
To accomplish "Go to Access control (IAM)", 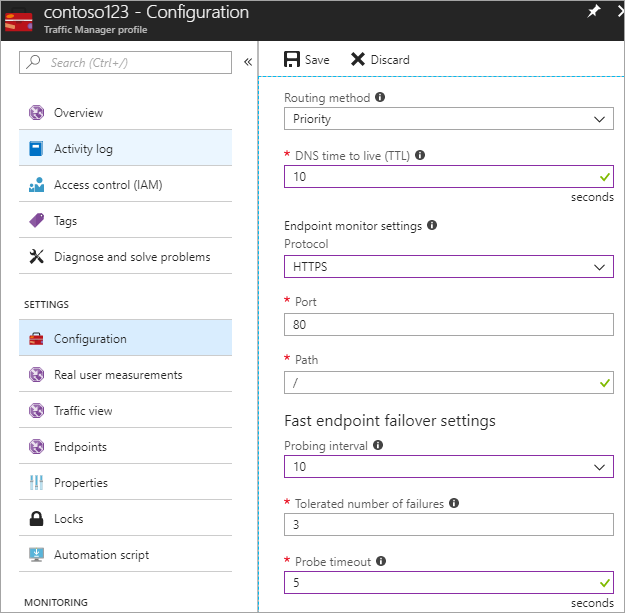I will (x=125, y=184).
